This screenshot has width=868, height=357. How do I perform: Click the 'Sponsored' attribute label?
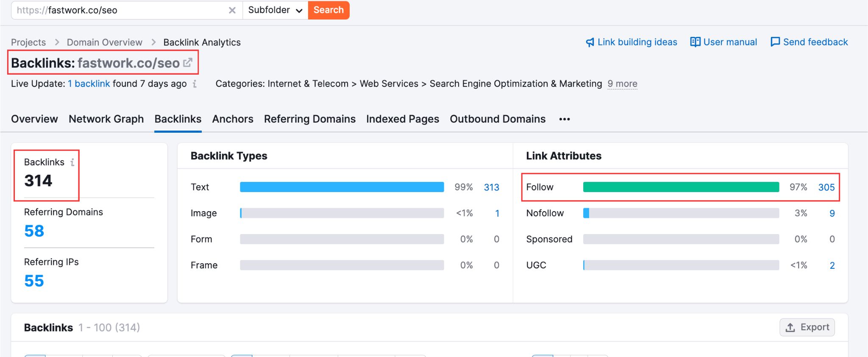point(549,239)
